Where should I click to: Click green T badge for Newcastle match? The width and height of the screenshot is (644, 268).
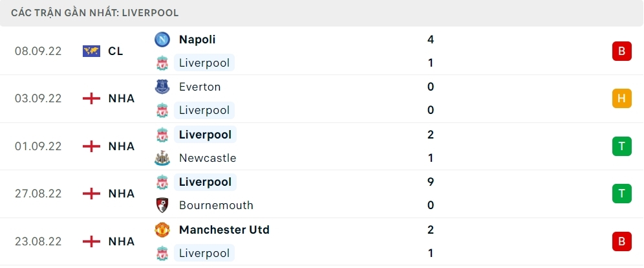tap(621, 146)
